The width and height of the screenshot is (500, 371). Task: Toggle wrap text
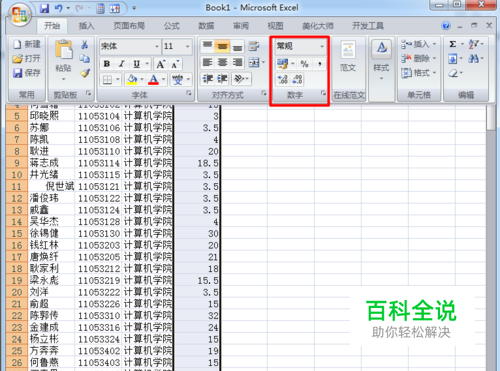pyautogui.click(x=254, y=46)
